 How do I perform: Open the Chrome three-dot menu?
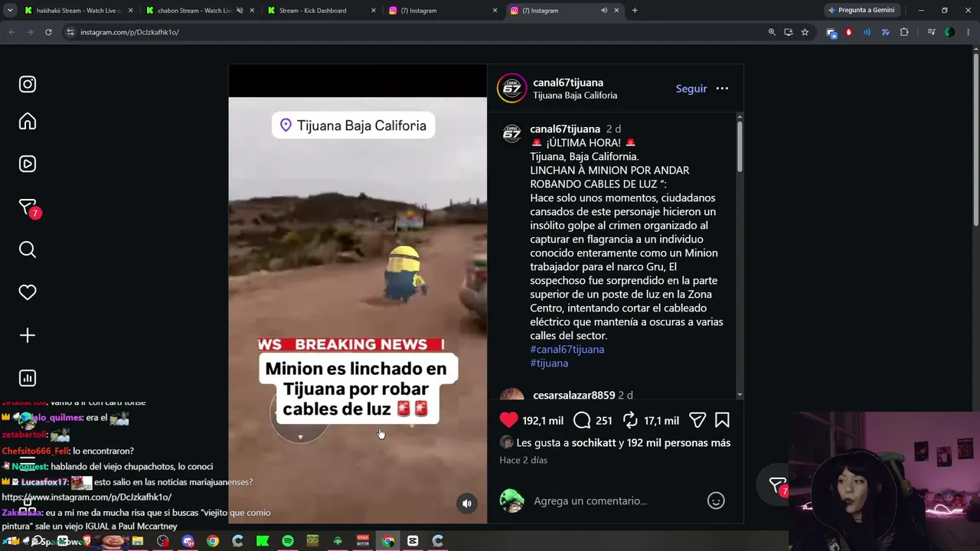click(x=969, y=32)
